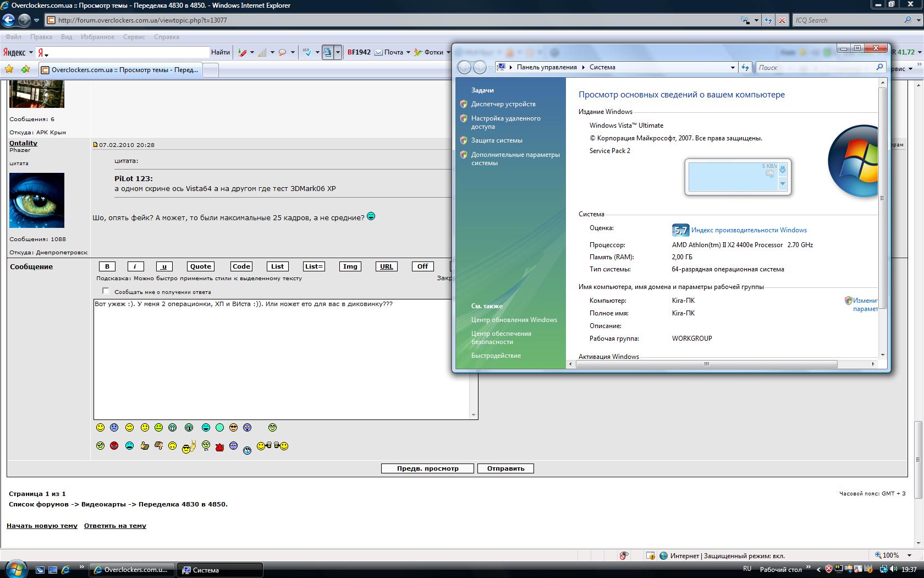This screenshot has height=578, width=924.
Task: Open the Сервис menu
Action: coord(134,37)
